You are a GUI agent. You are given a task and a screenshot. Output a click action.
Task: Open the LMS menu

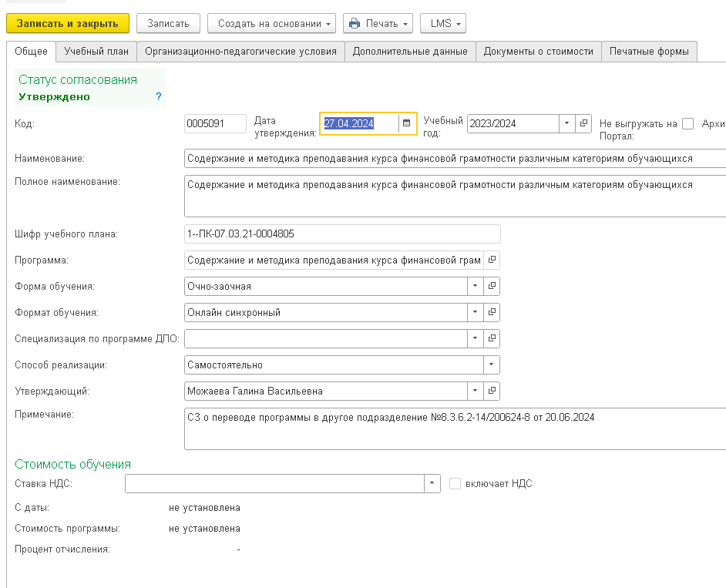(x=443, y=24)
